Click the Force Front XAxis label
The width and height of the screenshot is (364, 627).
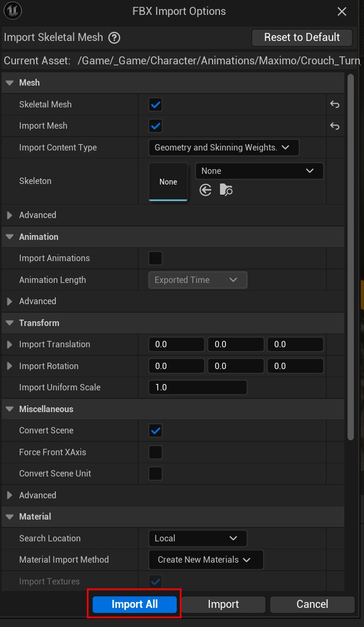pyautogui.click(x=53, y=452)
